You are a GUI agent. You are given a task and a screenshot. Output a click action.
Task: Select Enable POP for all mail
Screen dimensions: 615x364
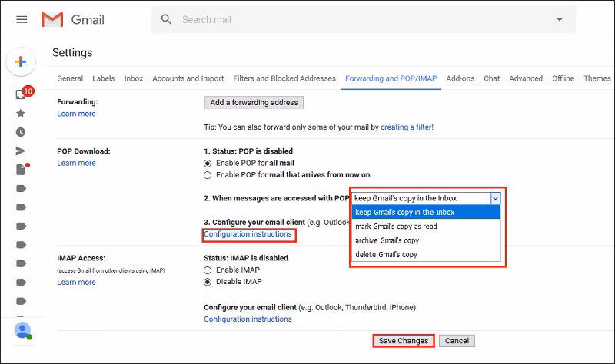[208, 164]
